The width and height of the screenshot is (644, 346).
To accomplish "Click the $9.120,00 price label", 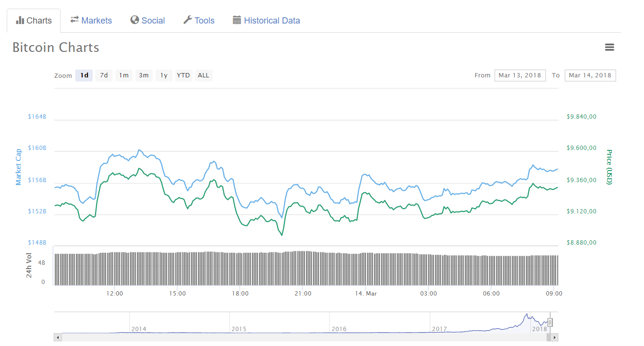I will (x=582, y=211).
